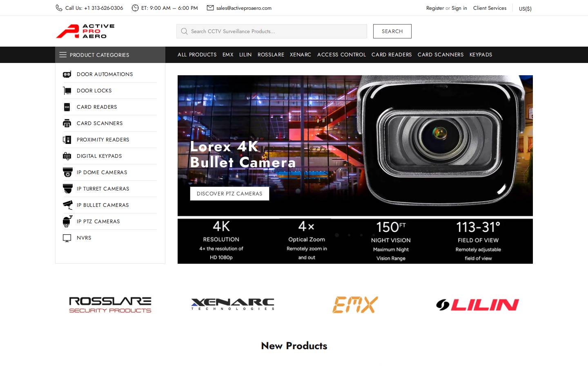Click the Active Pro Aero logo

point(85,31)
